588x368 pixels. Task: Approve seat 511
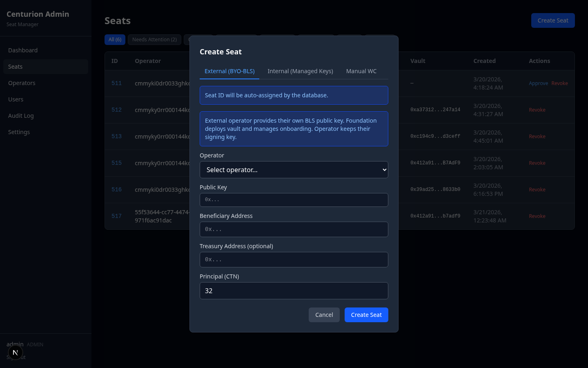(538, 83)
